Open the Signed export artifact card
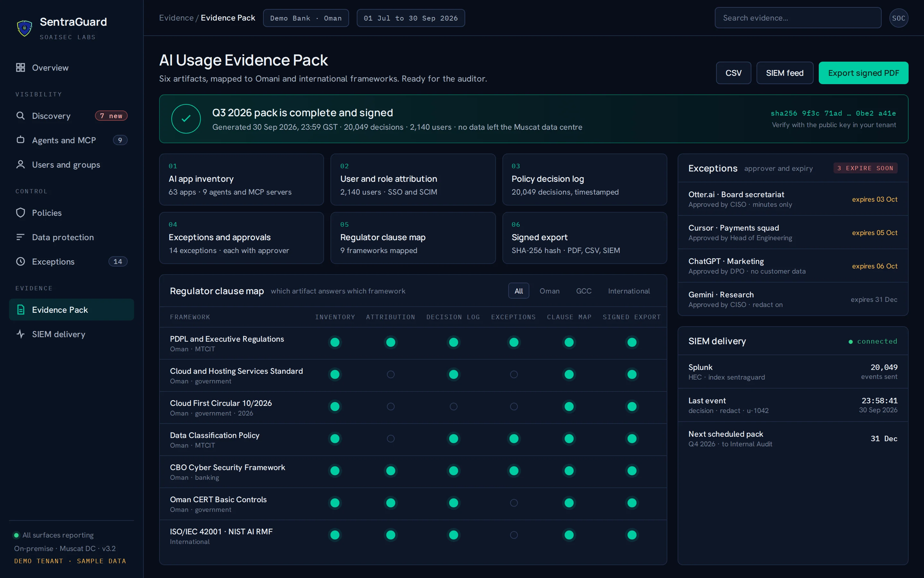The height and width of the screenshot is (578, 924). click(585, 238)
